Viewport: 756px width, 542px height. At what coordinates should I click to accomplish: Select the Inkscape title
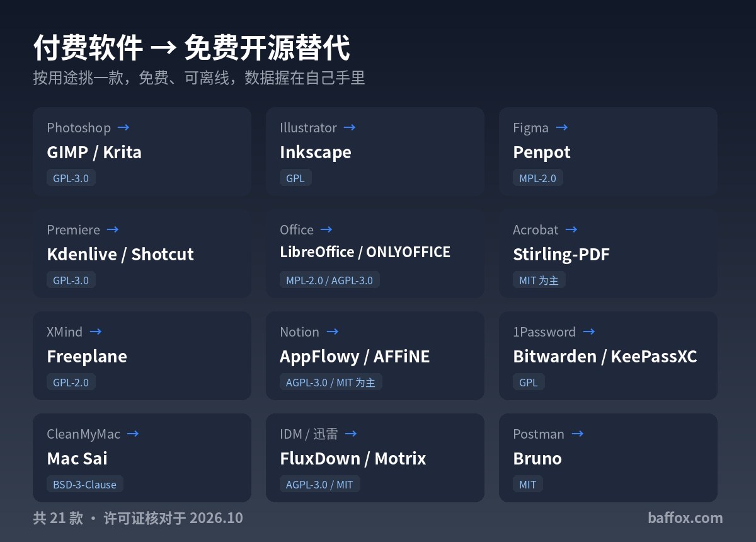316,152
